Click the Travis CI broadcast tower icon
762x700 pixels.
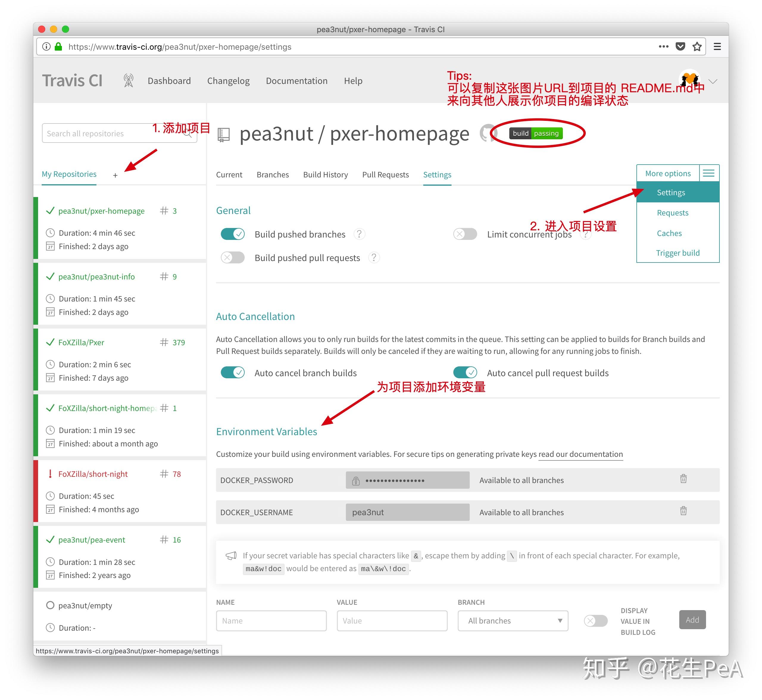tap(129, 81)
